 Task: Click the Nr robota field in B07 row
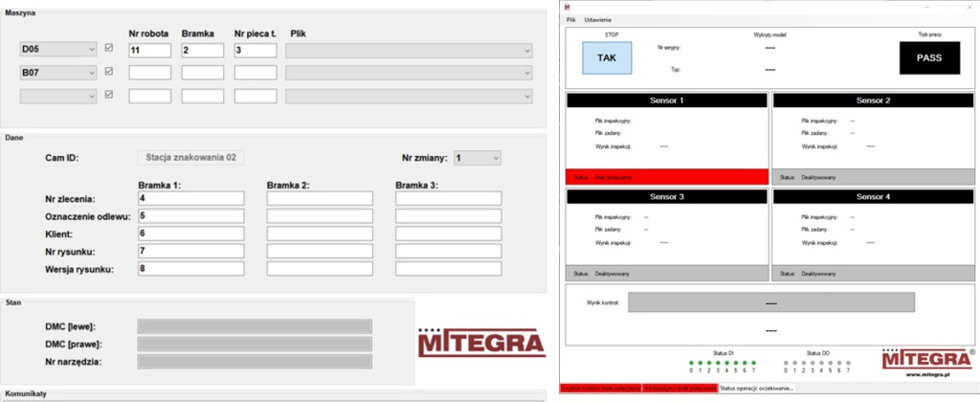click(x=150, y=73)
